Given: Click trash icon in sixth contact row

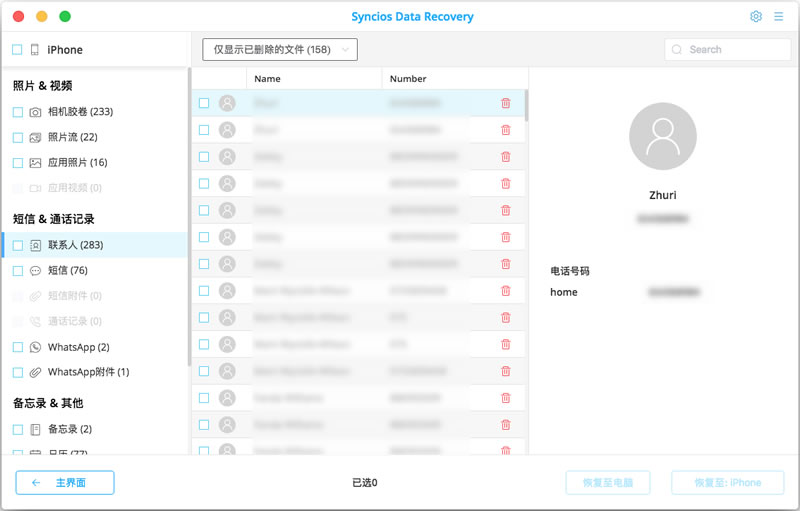Looking at the screenshot, I should pyautogui.click(x=506, y=237).
